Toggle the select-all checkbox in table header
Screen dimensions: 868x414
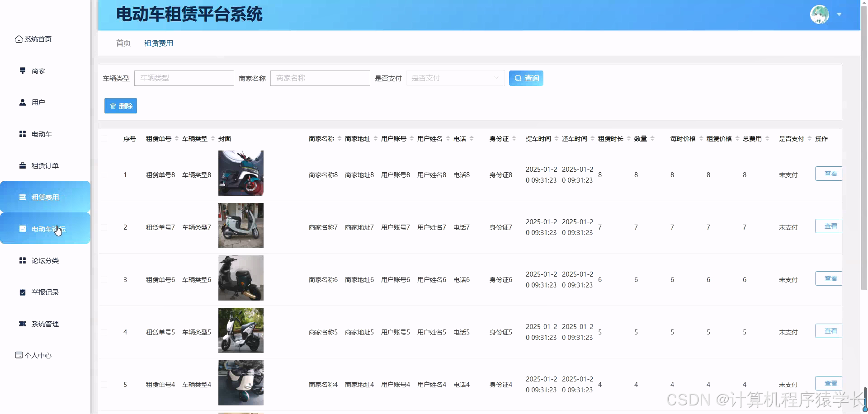point(105,139)
